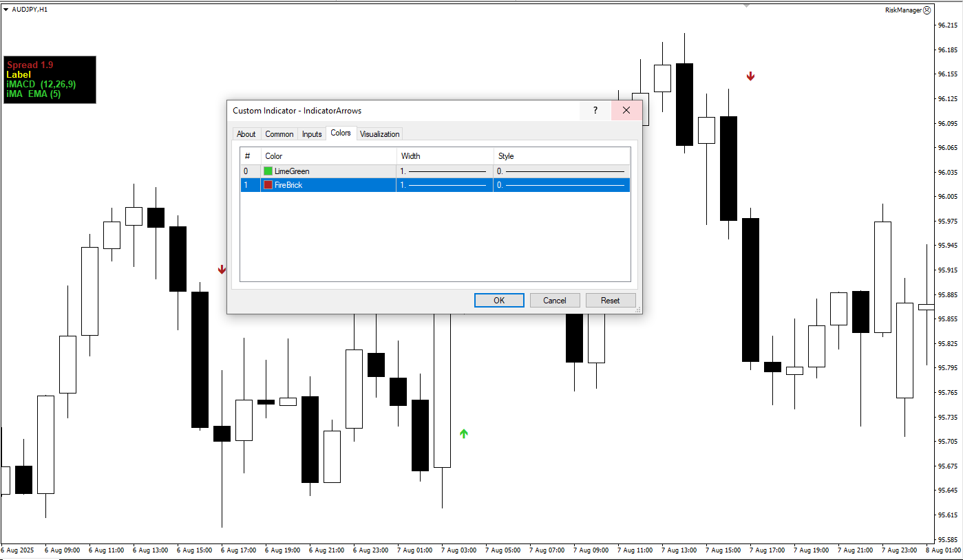This screenshot has width=963, height=560.
Task: Click the RiskManager frowning-face icon
Action: 927,10
